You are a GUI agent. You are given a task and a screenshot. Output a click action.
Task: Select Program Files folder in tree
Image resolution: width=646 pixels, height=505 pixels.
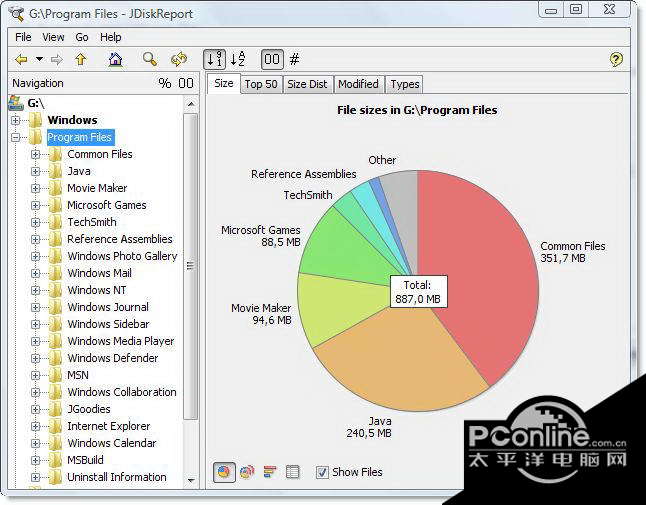(x=80, y=137)
